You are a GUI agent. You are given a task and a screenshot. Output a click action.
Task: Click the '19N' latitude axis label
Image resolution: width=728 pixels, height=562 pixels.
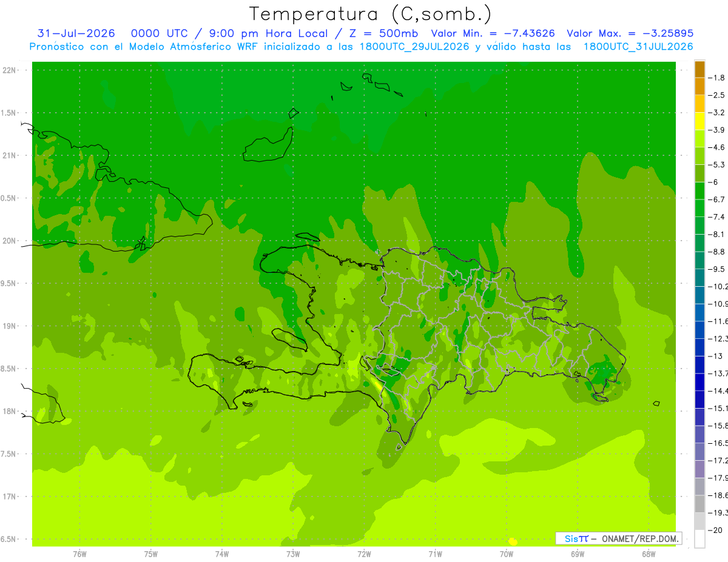(10, 326)
